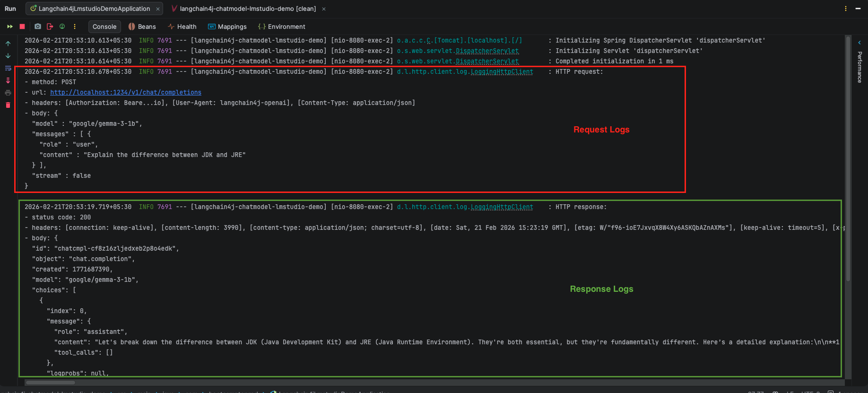Viewport: 868px width, 393px height.
Task: Click the DispatcherServlet link in the Initializing Servlet line
Action: pyautogui.click(x=487, y=51)
